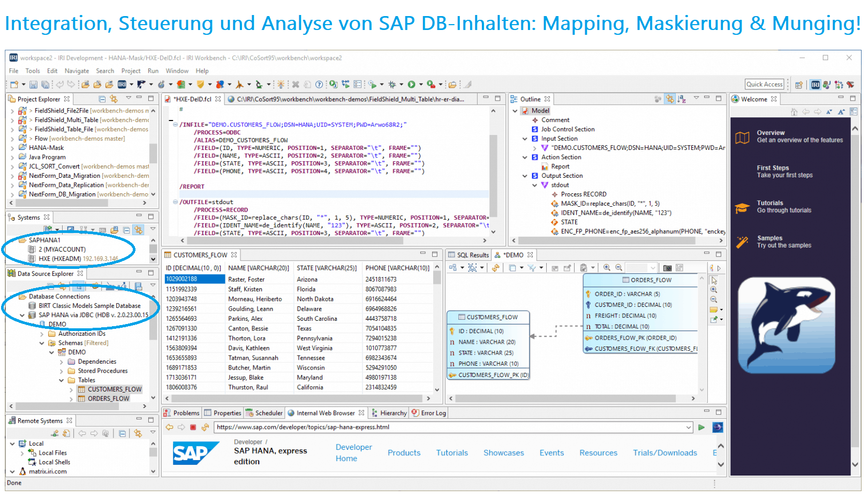This screenshot has width=868, height=497.
Task: Click the data table horizontal scrollbar
Action: pyautogui.click(x=295, y=398)
